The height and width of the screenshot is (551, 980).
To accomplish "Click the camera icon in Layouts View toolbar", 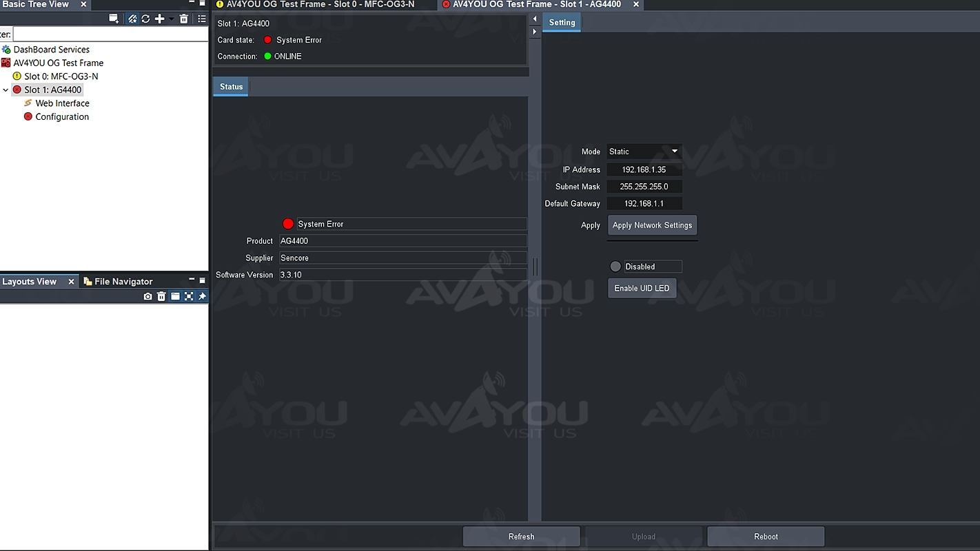I will click(147, 296).
